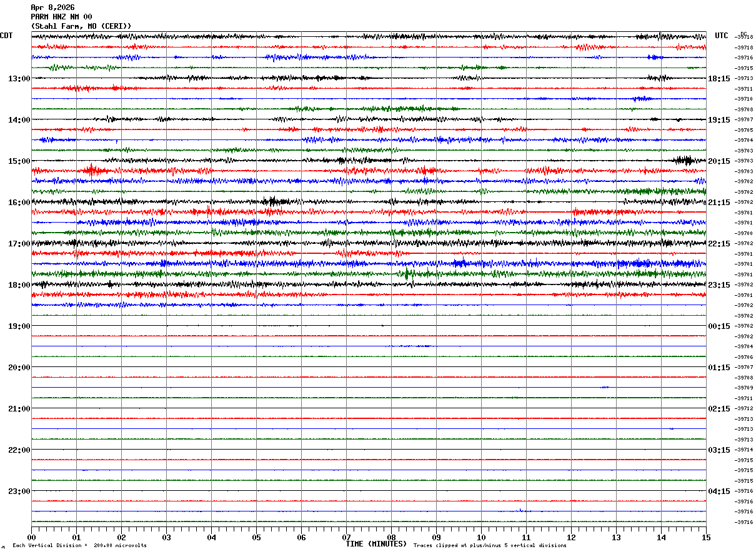Click the 20:00 CDT time label
The width and height of the screenshot is (756, 554).
(x=19, y=368)
